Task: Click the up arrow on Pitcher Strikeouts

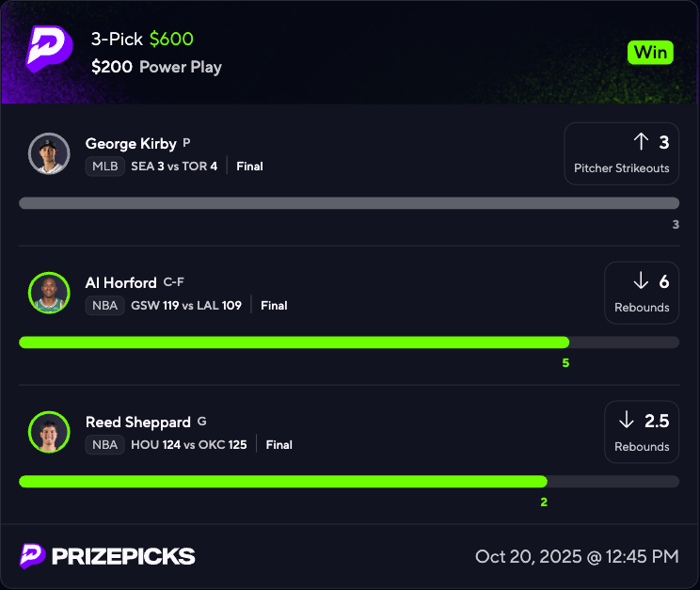Action: pos(641,142)
